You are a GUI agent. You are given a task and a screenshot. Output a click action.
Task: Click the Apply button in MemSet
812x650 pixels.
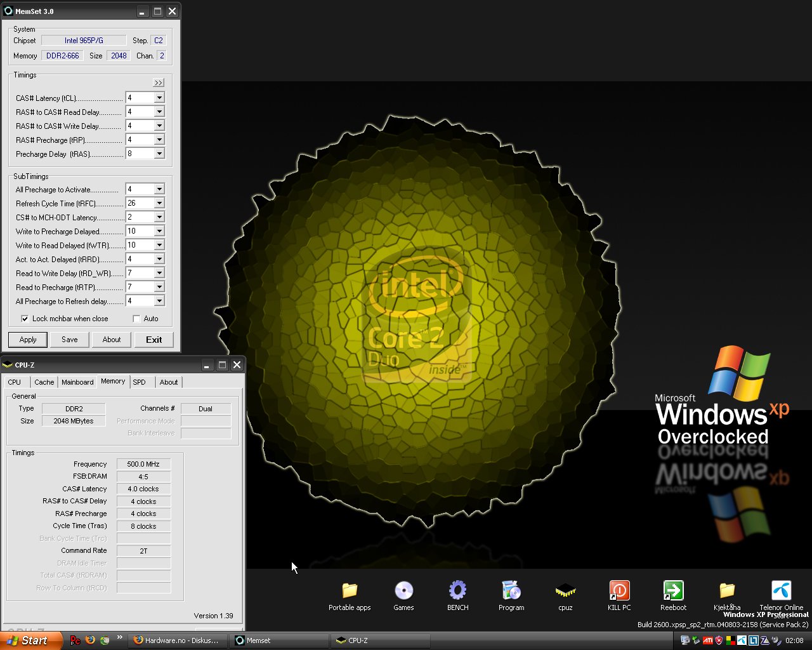pyautogui.click(x=28, y=340)
